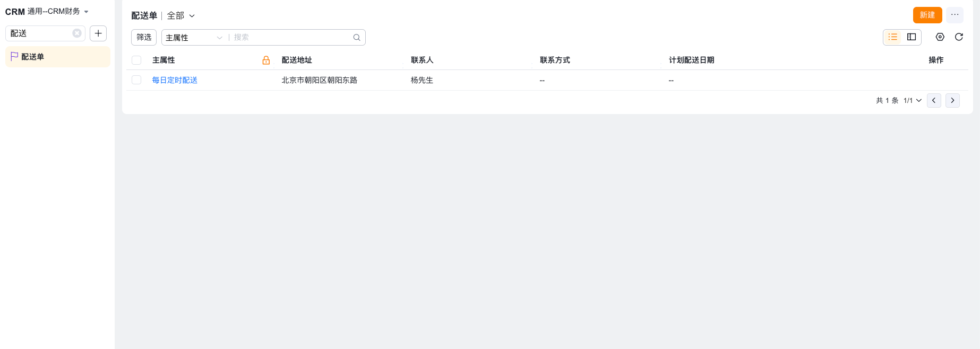Clear the 配送 sidebar search text
The image size is (980, 349).
coord(77,33)
